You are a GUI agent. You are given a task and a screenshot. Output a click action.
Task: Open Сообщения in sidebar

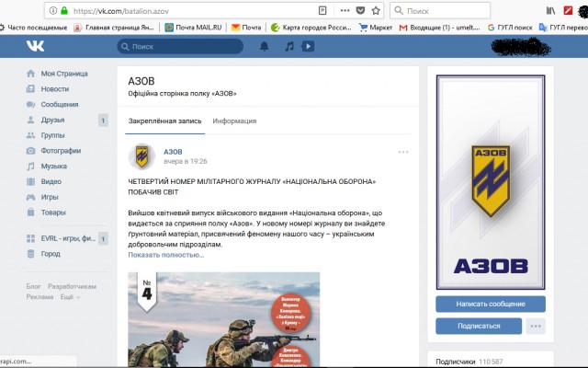[52, 104]
